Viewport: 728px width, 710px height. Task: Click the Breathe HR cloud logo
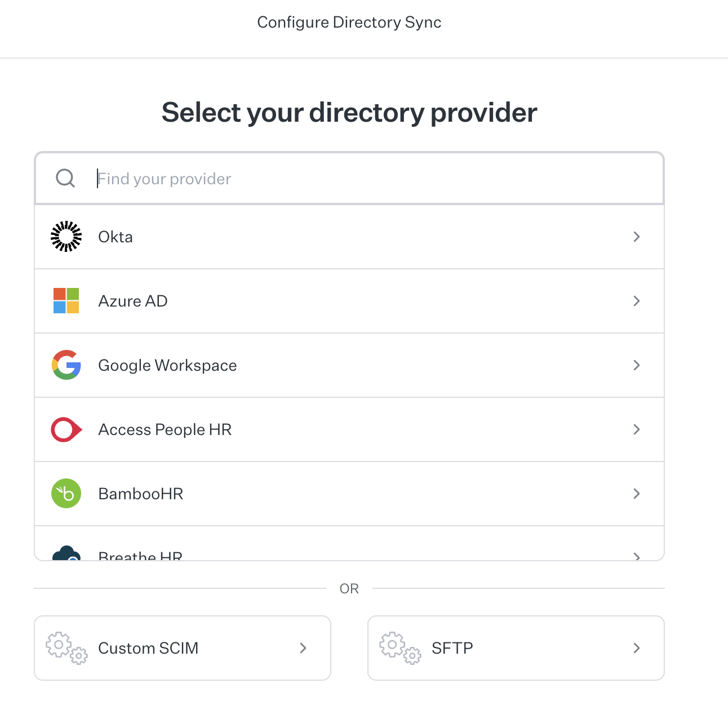coord(66,553)
